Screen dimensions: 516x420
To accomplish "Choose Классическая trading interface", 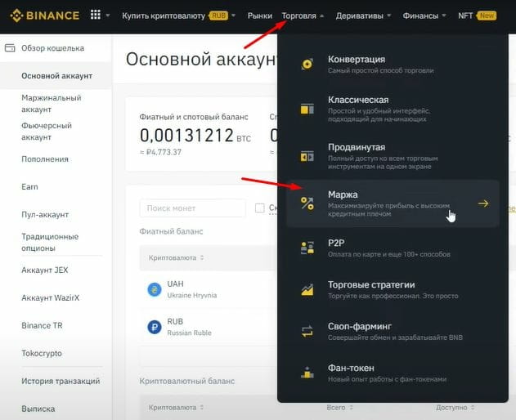I will tap(393, 109).
